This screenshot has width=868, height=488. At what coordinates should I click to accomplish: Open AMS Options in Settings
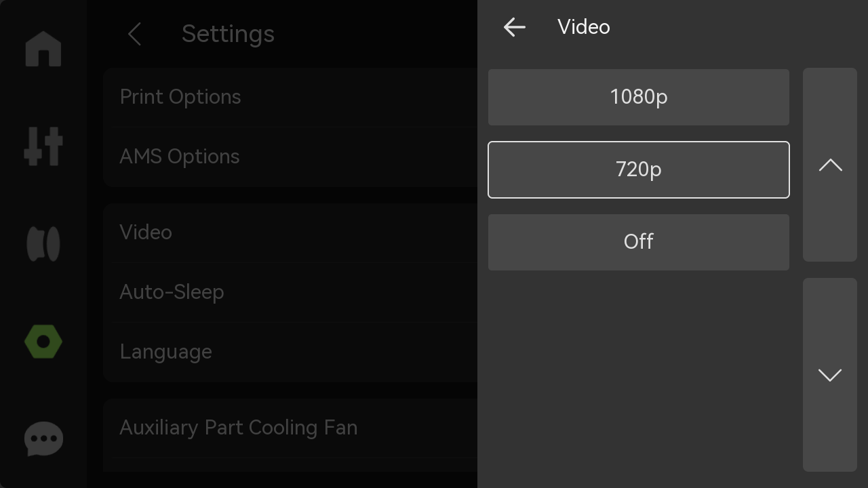290,157
